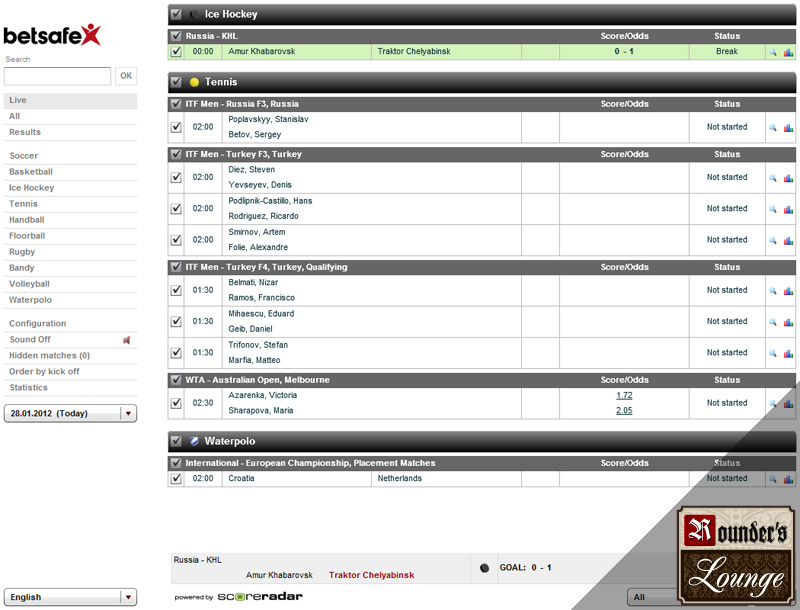Click the Rounder's Lounge banner

[736, 554]
